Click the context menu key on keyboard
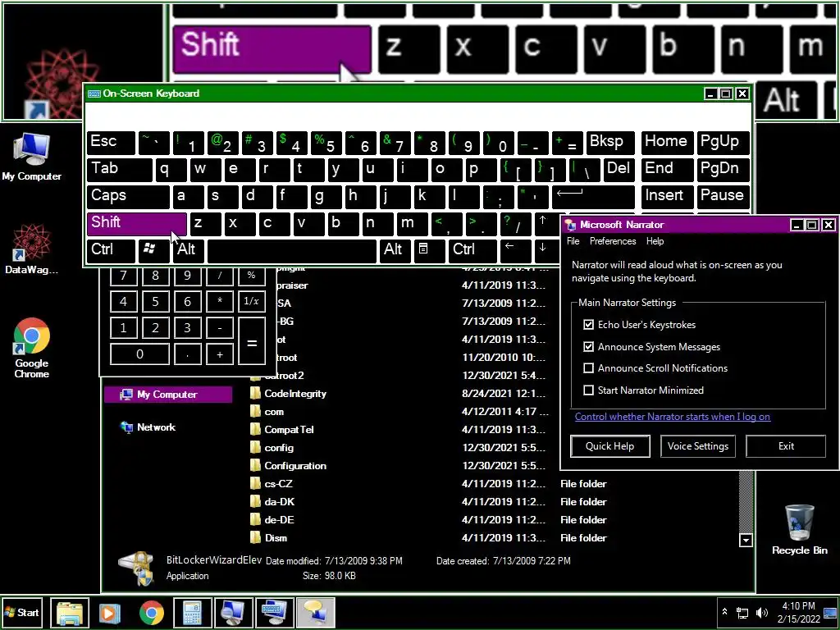This screenshot has height=630, width=840. tap(429, 250)
